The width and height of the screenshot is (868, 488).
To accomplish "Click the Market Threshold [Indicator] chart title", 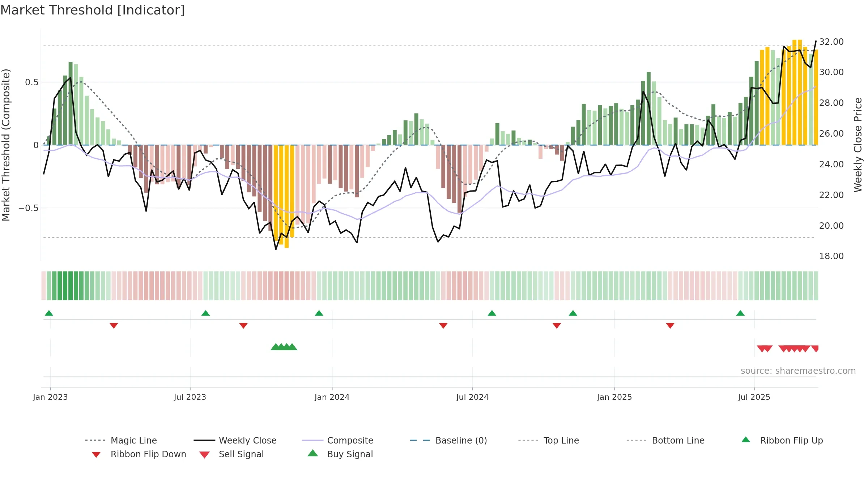I will click(x=93, y=10).
